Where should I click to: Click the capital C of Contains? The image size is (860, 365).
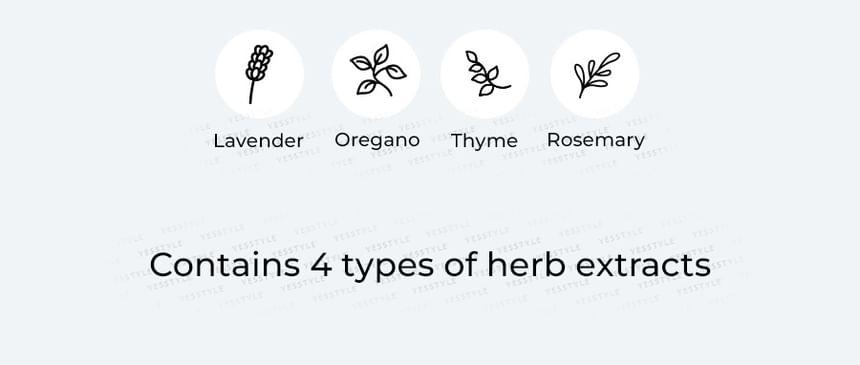(x=160, y=266)
